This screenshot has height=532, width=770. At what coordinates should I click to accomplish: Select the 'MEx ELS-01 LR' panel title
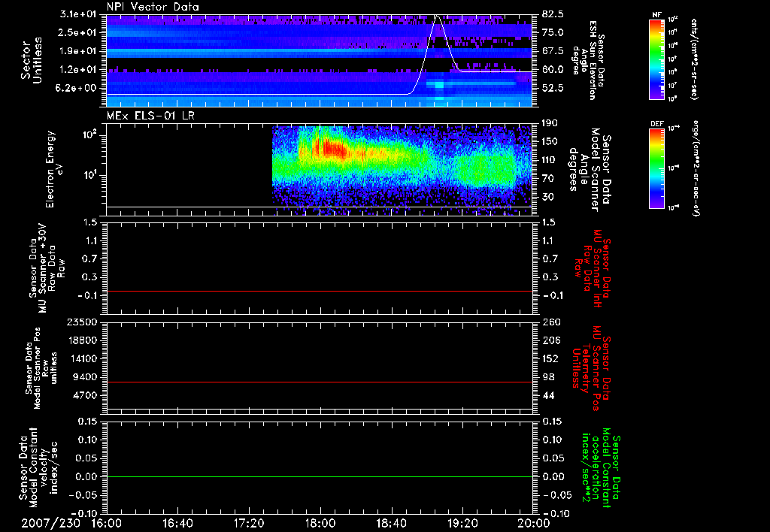tap(150, 116)
